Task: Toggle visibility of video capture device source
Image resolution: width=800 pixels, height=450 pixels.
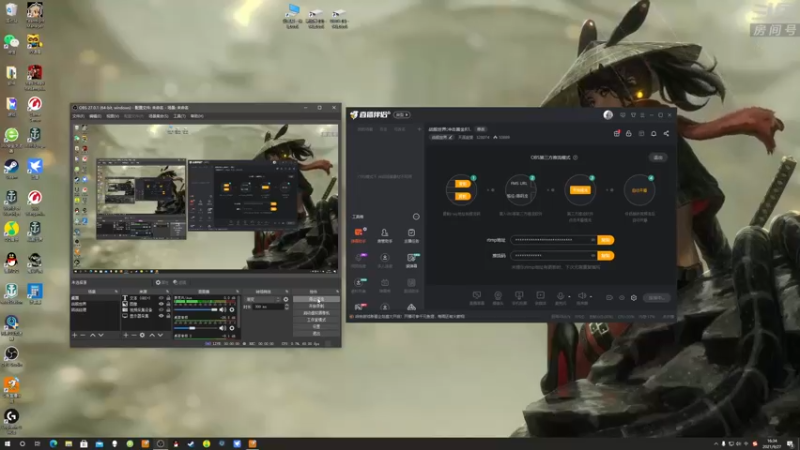Action: coord(161,310)
